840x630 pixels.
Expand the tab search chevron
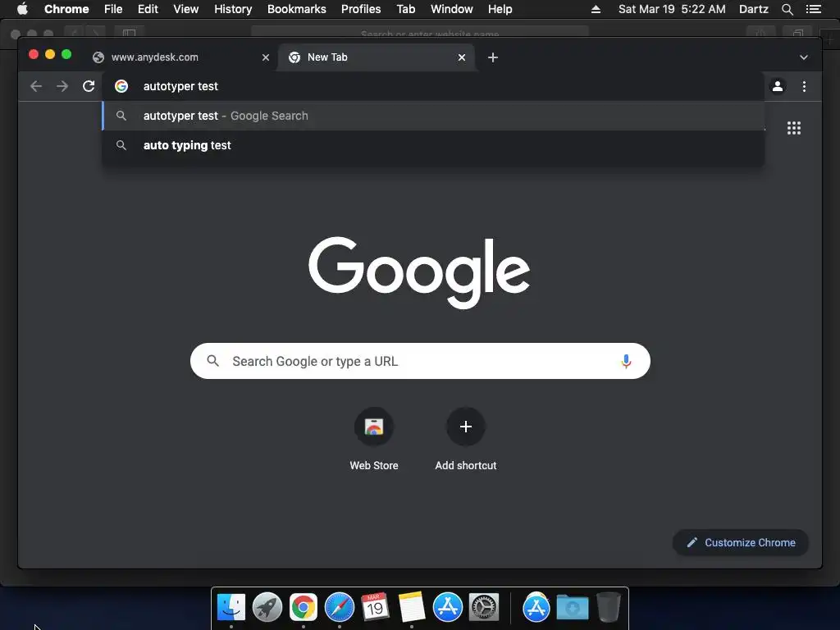click(804, 57)
